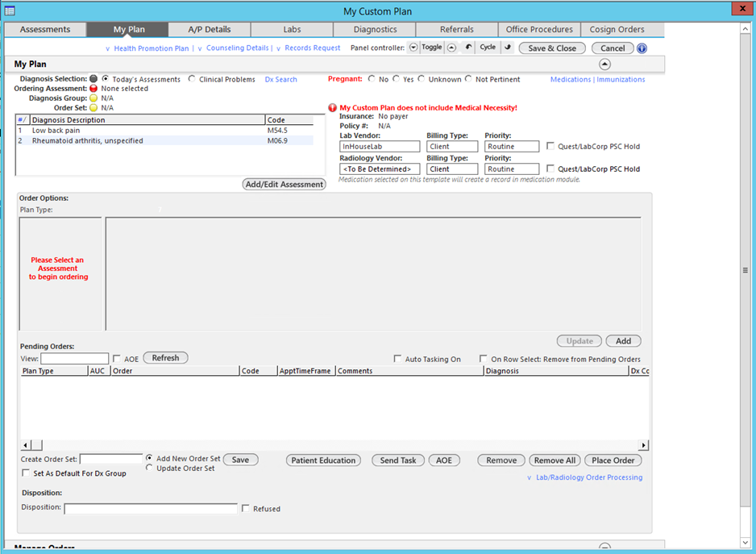Select Rheumatoid arthritis, unspecified row
The image size is (756, 554).
(x=165, y=140)
